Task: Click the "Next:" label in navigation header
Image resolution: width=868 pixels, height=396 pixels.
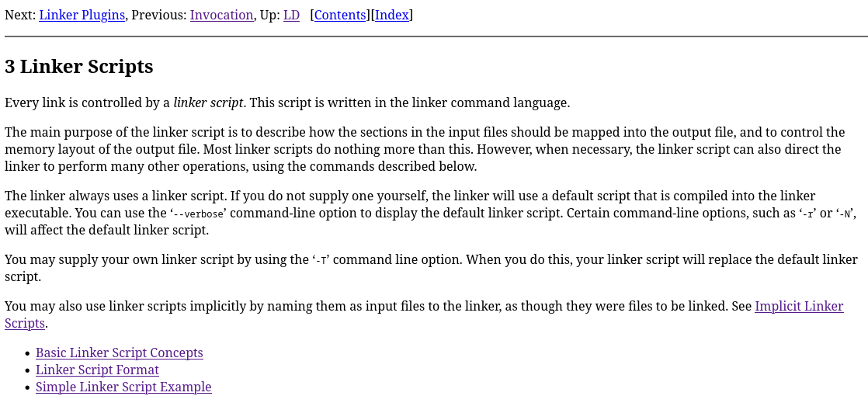Action: coord(20,15)
